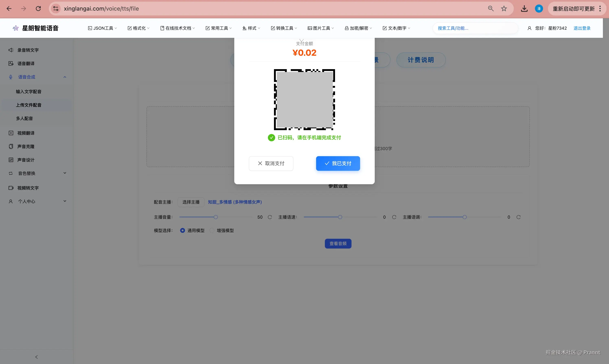Image resolution: width=609 pixels, height=364 pixels.
Task: Click the 主播音量 slider handle
Action: tap(216, 217)
